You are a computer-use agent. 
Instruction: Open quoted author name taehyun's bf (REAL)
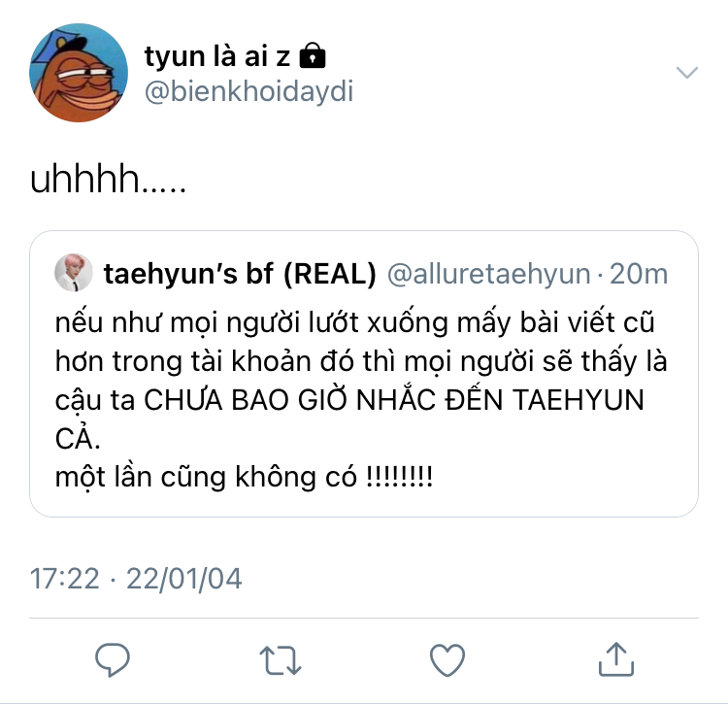tap(240, 274)
